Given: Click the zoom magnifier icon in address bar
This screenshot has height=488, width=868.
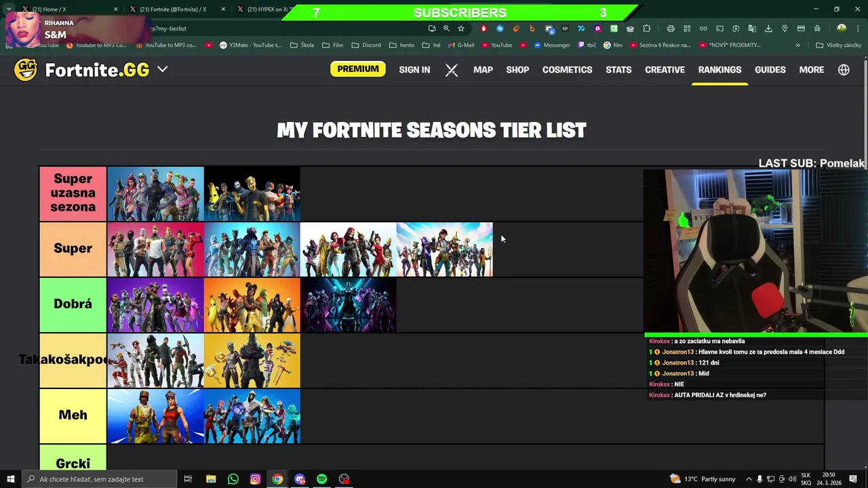Looking at the screenshot, I should [x=446, y=28].
